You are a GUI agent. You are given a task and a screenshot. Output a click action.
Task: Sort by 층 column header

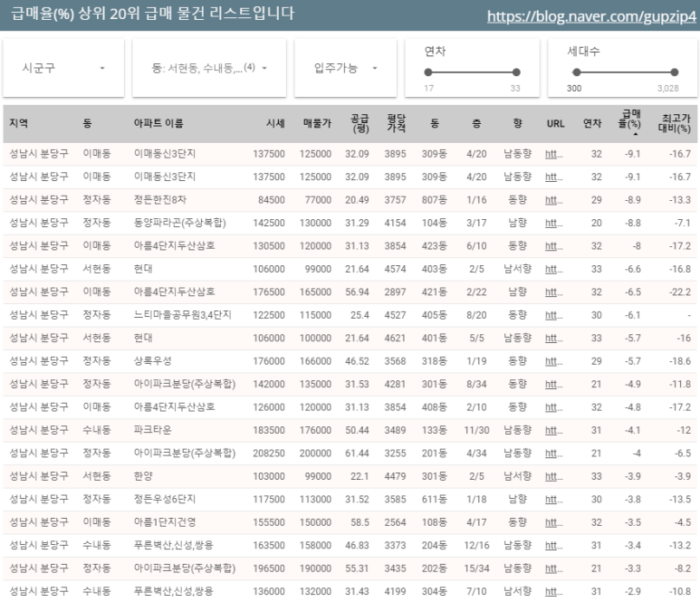point(476,124)
